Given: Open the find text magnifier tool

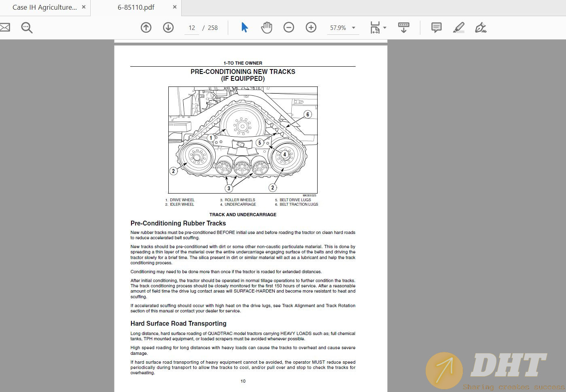Looking at the screenshot, I should pos(27,27).
